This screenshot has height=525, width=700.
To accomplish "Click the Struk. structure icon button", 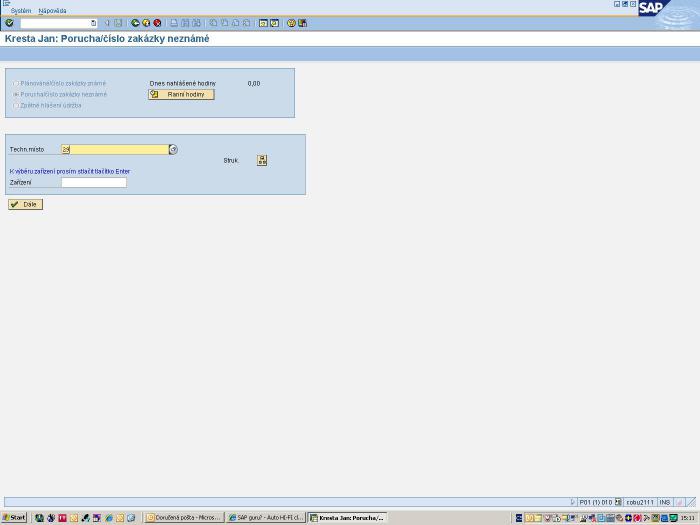I will [x=262, y=160].
